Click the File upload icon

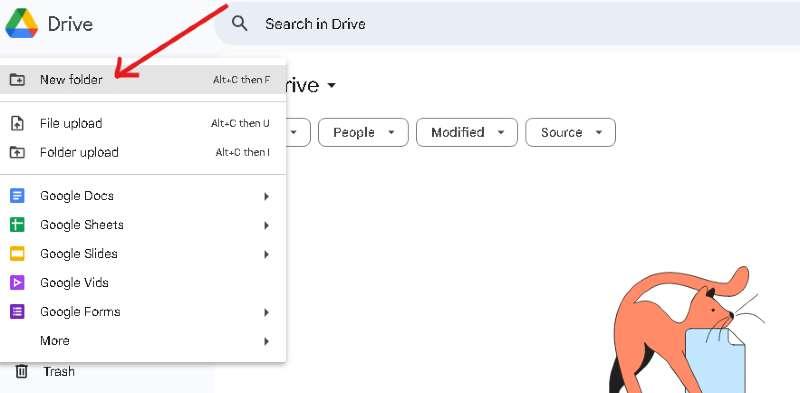pyautogui.click(x=17, y=124)
